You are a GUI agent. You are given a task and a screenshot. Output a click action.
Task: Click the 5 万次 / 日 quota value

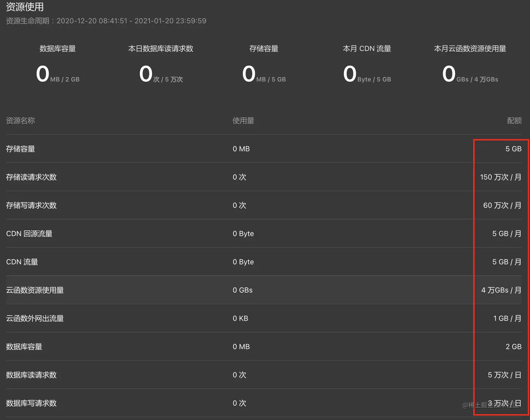505,375
